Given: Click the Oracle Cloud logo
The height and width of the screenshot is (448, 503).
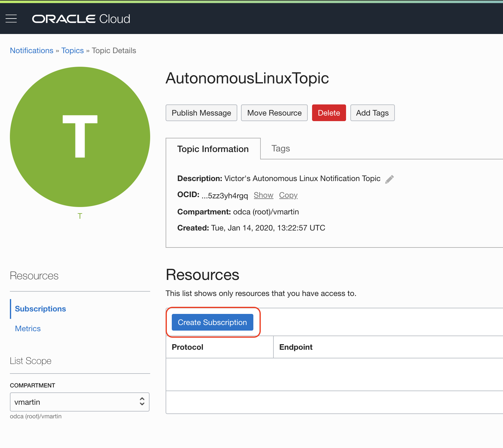Looking at the screenshot, I should pos(81,19).
